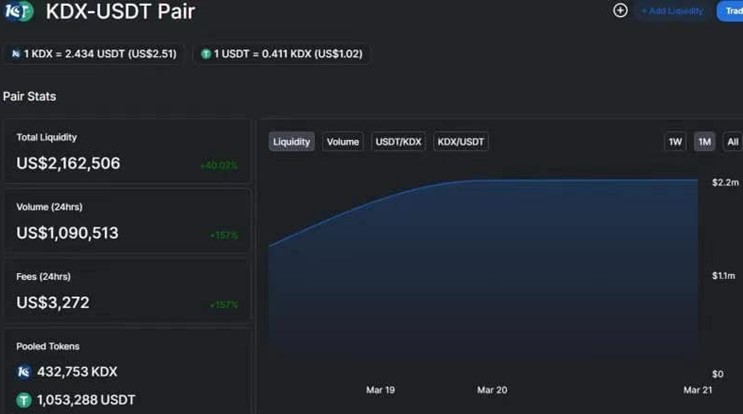
Task: Set chart range to 1W
Action: point(675,142)
